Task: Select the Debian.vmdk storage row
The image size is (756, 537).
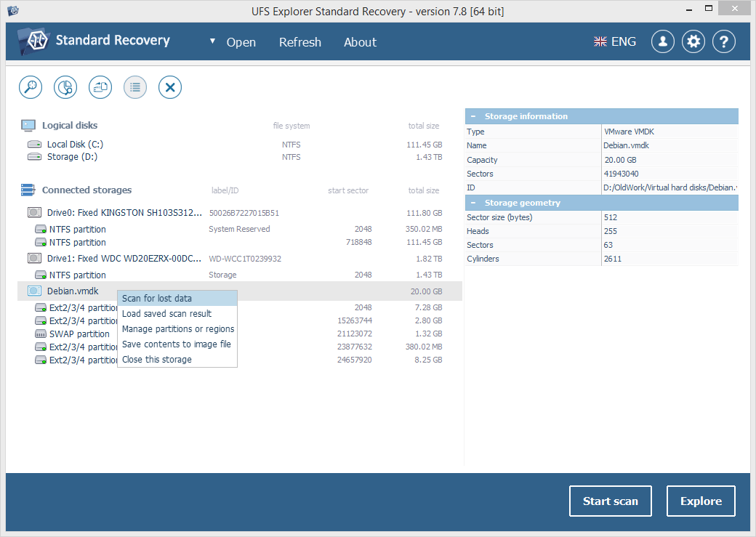Action: coord(240,291)
